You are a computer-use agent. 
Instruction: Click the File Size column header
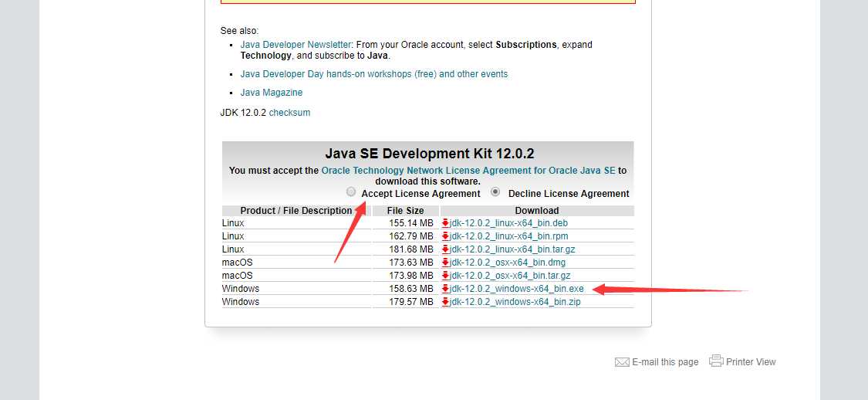point(406,211)
